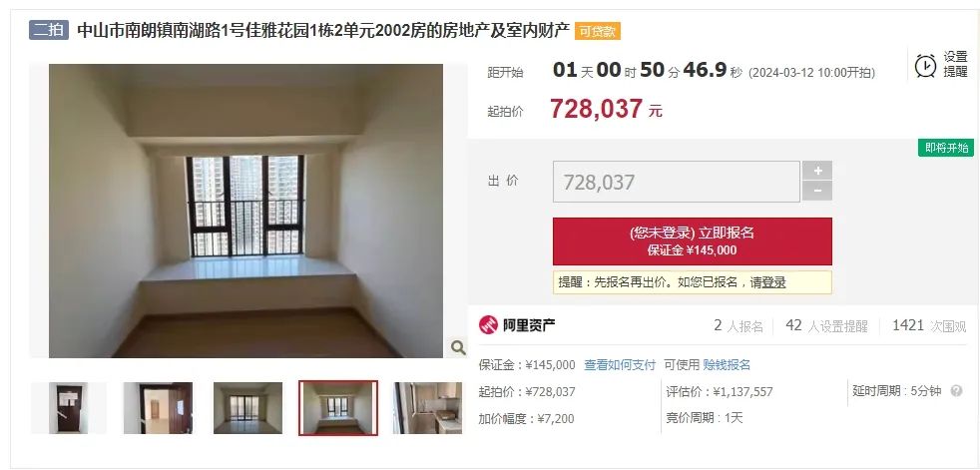Click the 设置提醒 reminder text
This screenshot has width=980, height=470.
(955, 64)
